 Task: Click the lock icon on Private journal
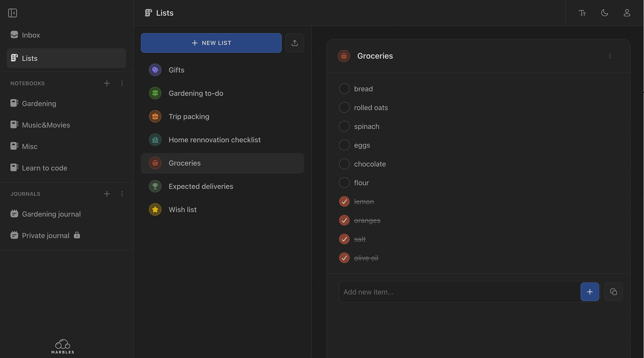[76, 235]
